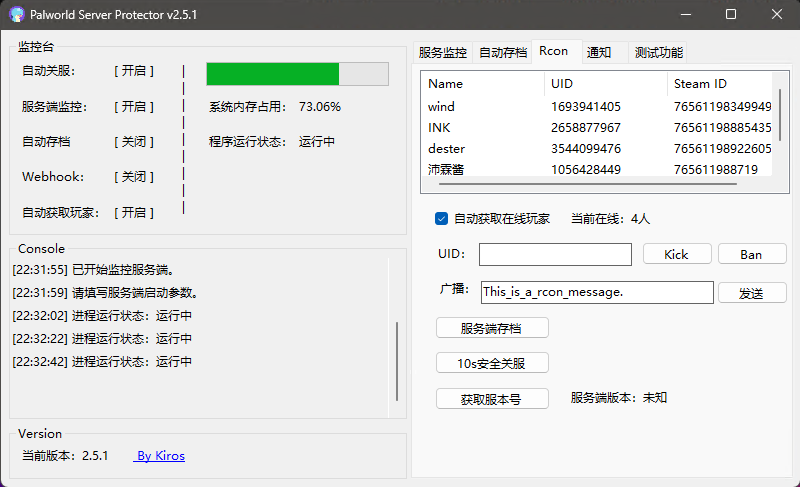This screenshot has width=800, height=487.
Task: Maximize the Palworld Server Protector window
Action: (731, 14)
